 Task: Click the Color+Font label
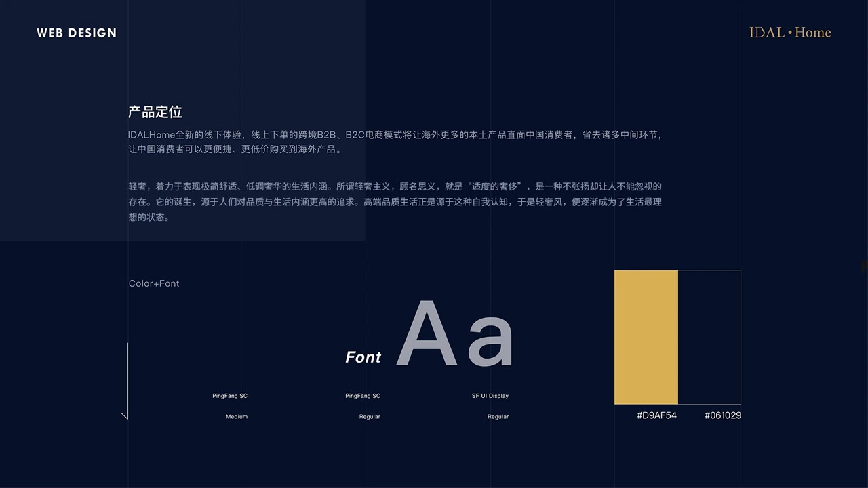[x=154, y=283]
